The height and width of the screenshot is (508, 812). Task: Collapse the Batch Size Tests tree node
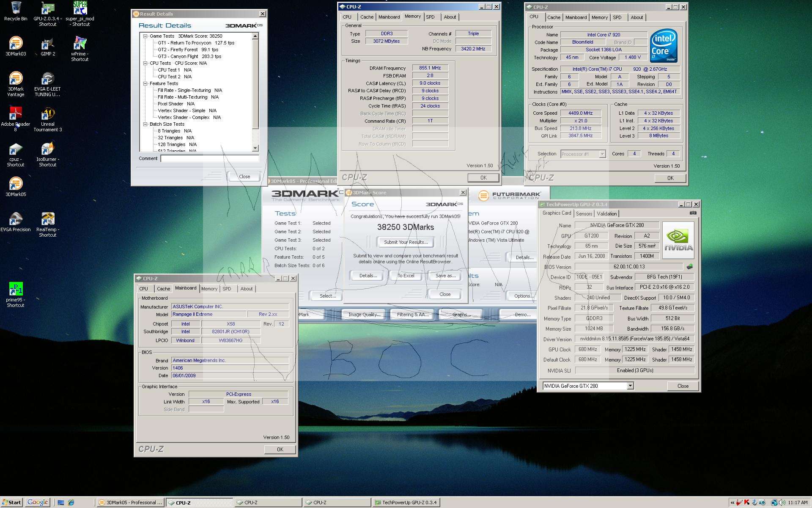tap(145, 124)
